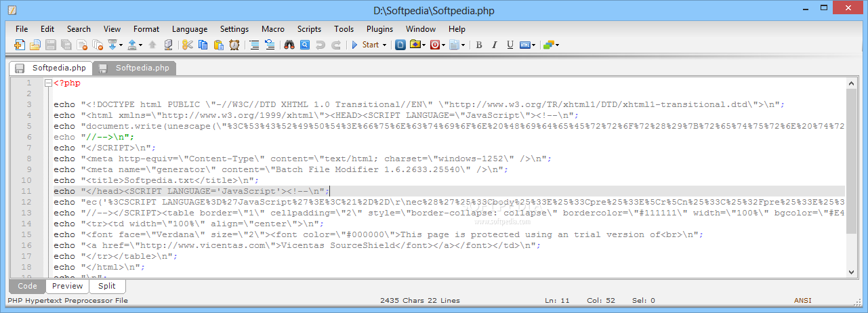Open the Format menu
The height and width of the screenshot is (313, 868).
click(146, 29)
